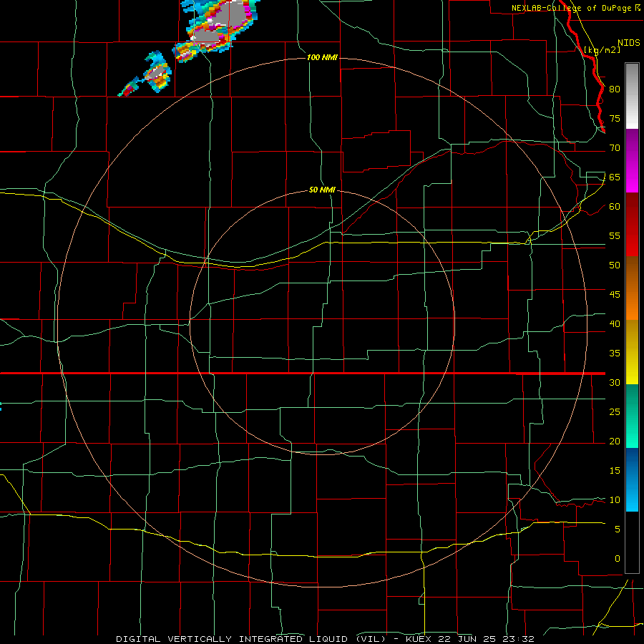Click the yellow segment of the color bar
Screen dimensions: 644x644
tap(632, 352)
